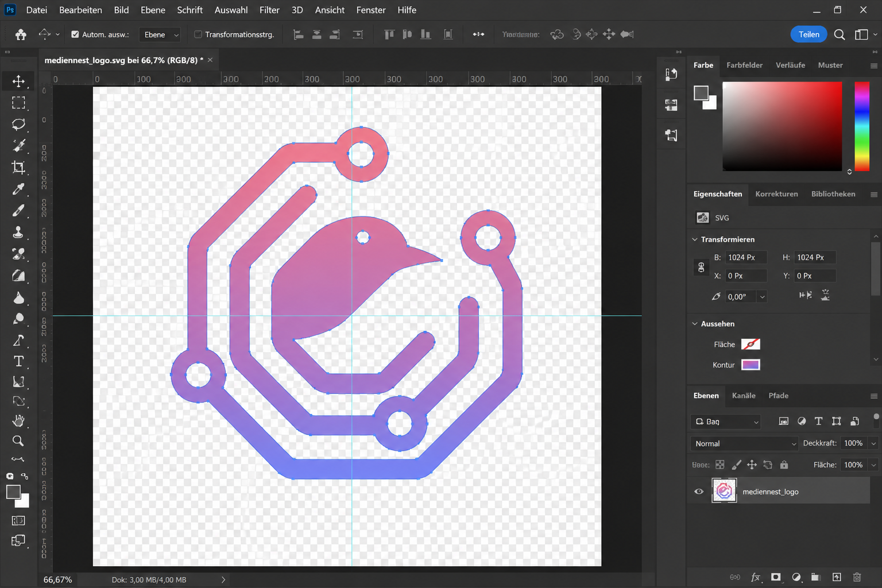882x588 pixels.
Task: Expand the status bar info arrow
Action: (x=223, y=580)
